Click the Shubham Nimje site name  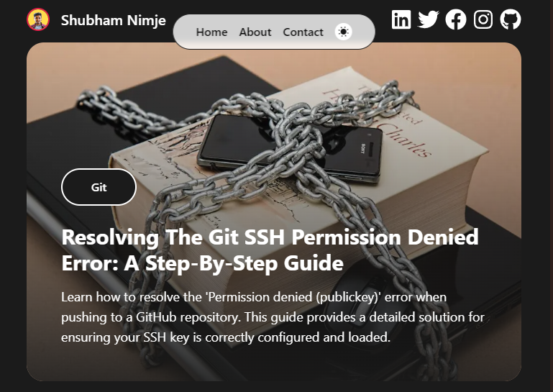pyautogui.click(x=113, y=20)
